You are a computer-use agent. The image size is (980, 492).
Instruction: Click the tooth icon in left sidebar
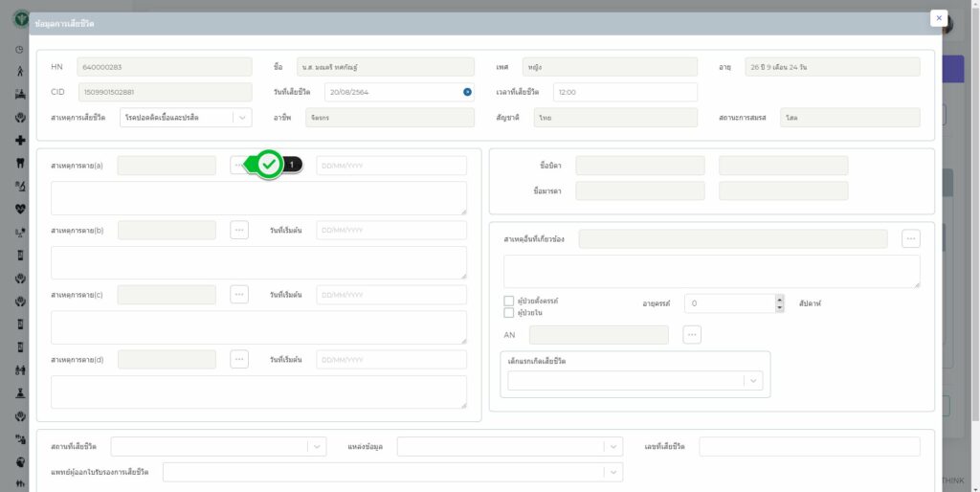[20, 162]
